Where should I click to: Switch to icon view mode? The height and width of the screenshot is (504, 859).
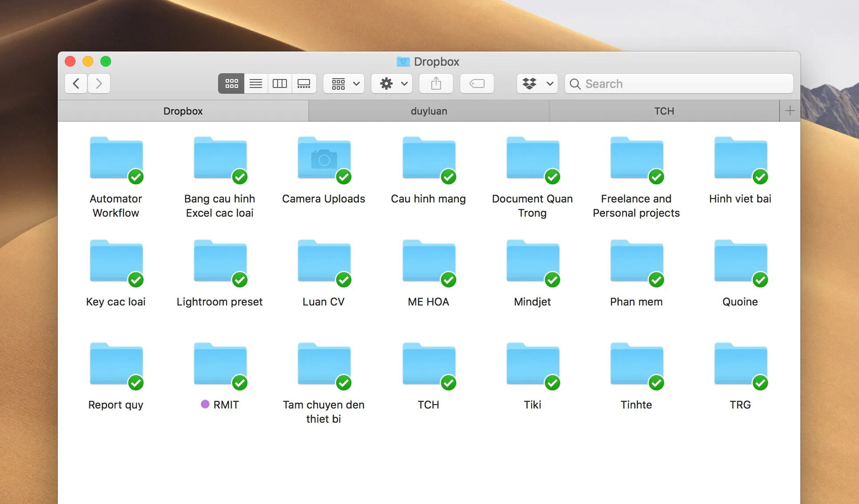pyautogui.click(x=231, y=83)
